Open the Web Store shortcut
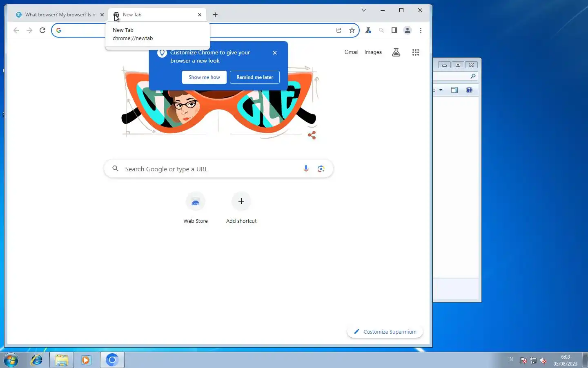This screenshot has height=368, width=588. click(x=196, y=209)
